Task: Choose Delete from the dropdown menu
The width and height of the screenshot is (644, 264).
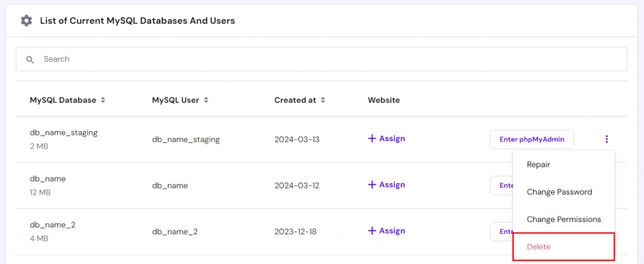Action: 538,247
